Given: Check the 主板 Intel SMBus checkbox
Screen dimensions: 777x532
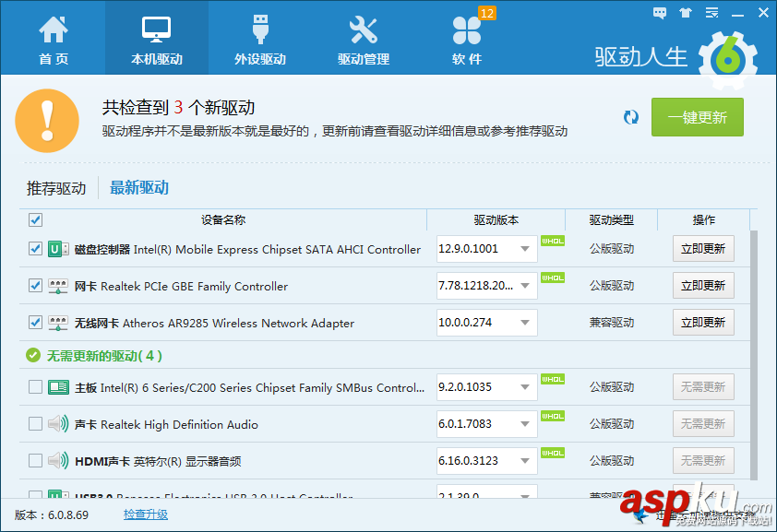Looking at the screenshot, I should pos(35,386).
